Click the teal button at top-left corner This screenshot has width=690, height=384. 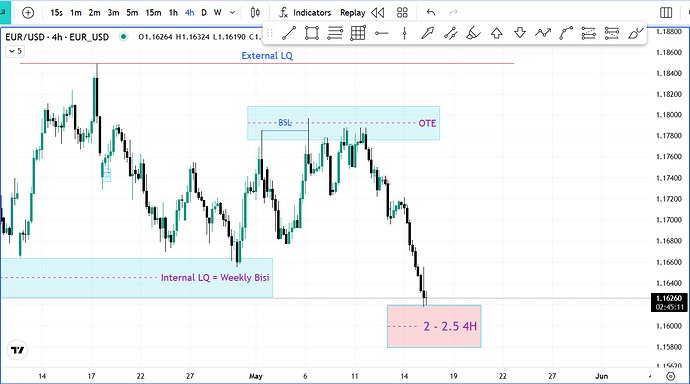coord(5,12)
